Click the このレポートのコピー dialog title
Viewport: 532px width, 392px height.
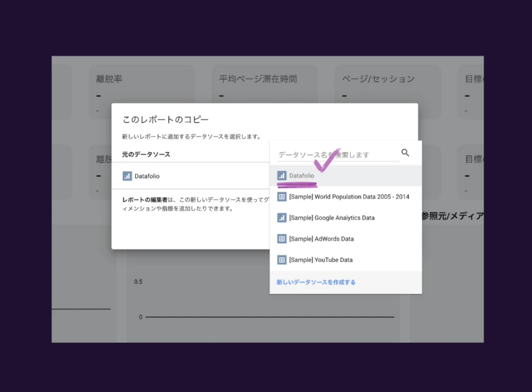click(165, 120)
